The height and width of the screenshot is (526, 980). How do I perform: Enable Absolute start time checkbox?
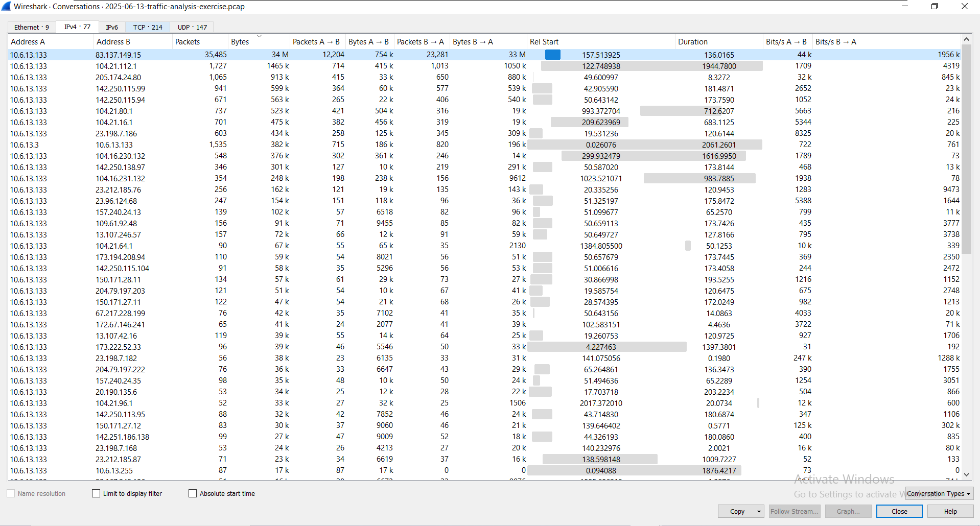tap(193, 493)
